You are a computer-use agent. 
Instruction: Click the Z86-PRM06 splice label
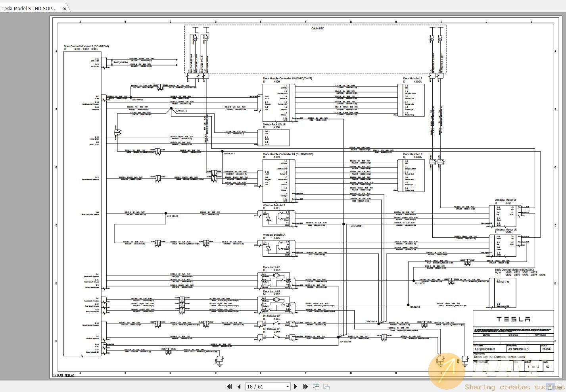tap(138, 100)
